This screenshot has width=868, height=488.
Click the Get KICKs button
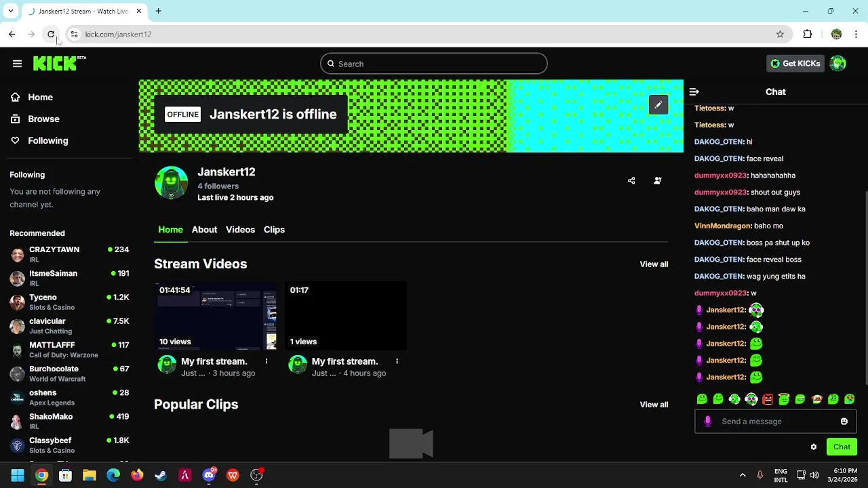pos(795,64)
